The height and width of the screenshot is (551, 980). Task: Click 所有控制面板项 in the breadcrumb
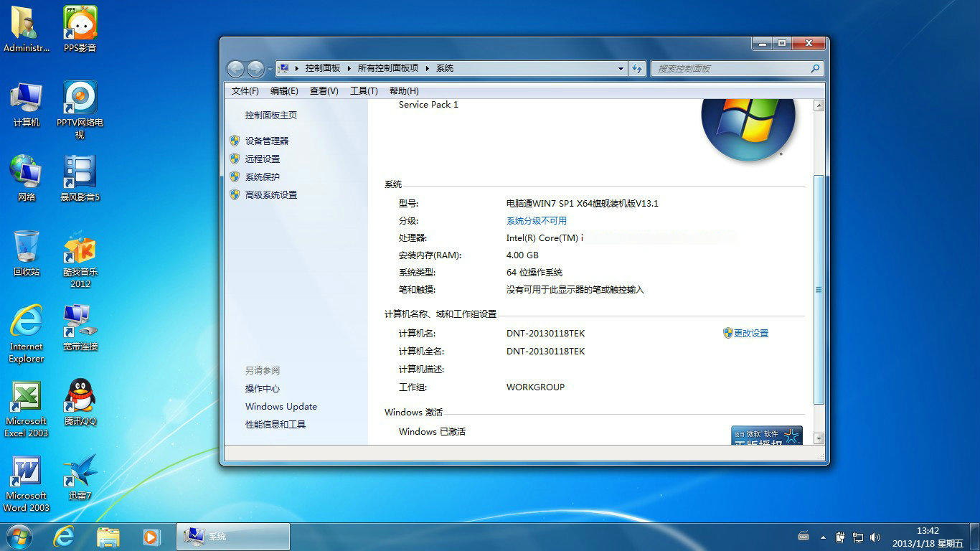pyautogui.click(x=388, y=68)
